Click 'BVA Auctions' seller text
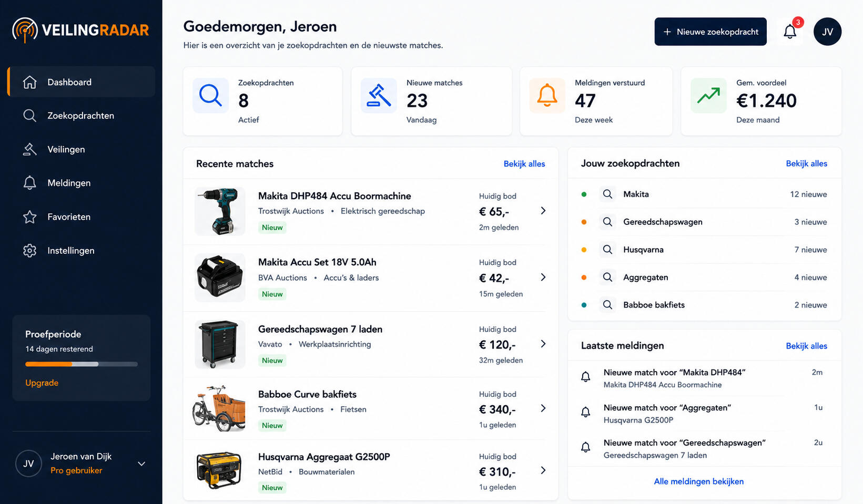The image size is (863, 504). pos(282,277)
